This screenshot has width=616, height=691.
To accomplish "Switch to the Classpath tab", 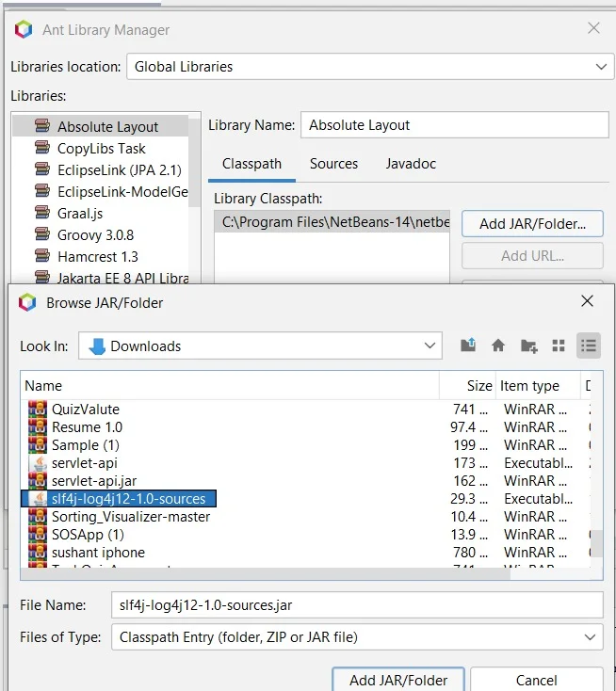I will pos(251,164).
